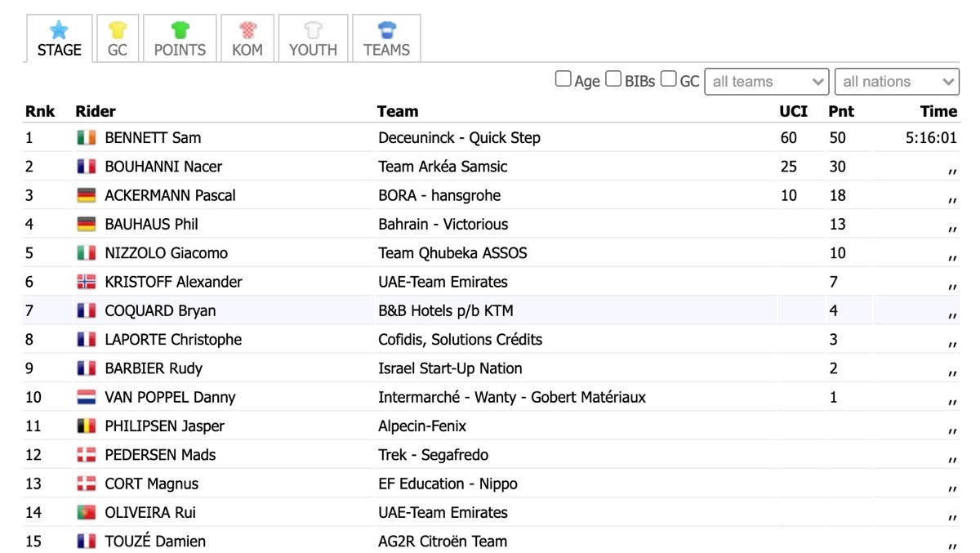Open the all nations filter dropdown

(896, 81)
